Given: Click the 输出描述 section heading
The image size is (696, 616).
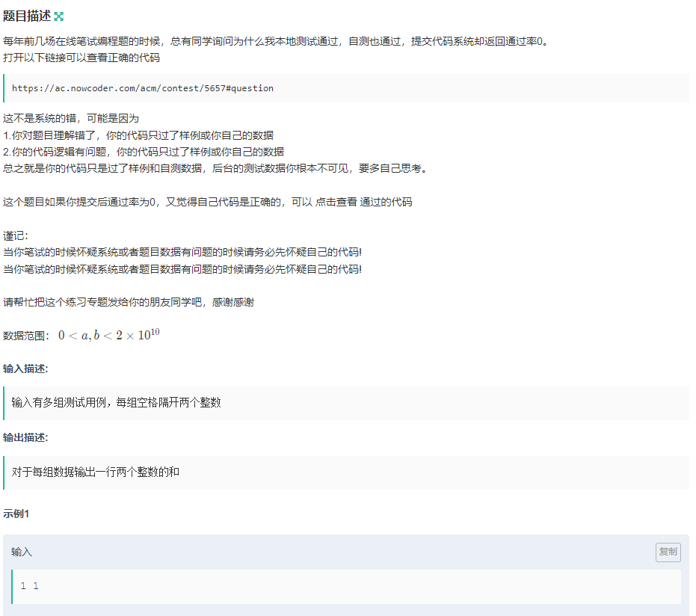Looking at the screenshot, I should click(x=27, y=438).
